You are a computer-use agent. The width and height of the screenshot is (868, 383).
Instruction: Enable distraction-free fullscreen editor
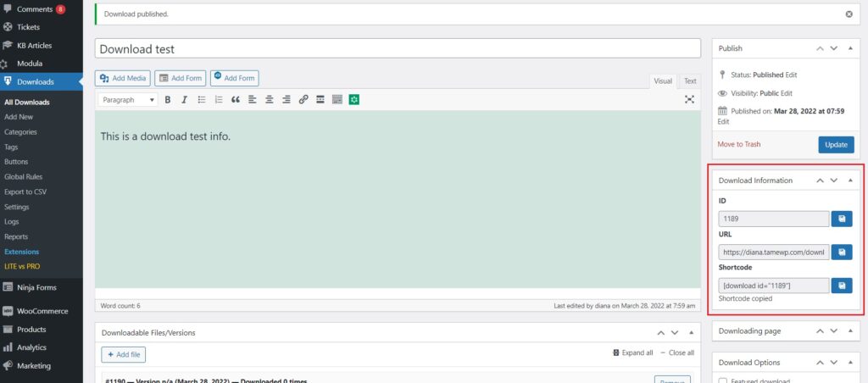point(689,100)
